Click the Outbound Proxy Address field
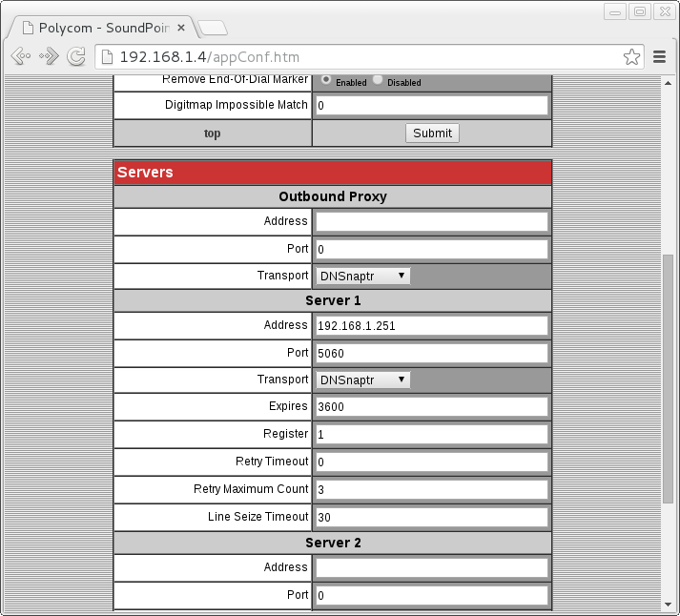 point(432,221)
